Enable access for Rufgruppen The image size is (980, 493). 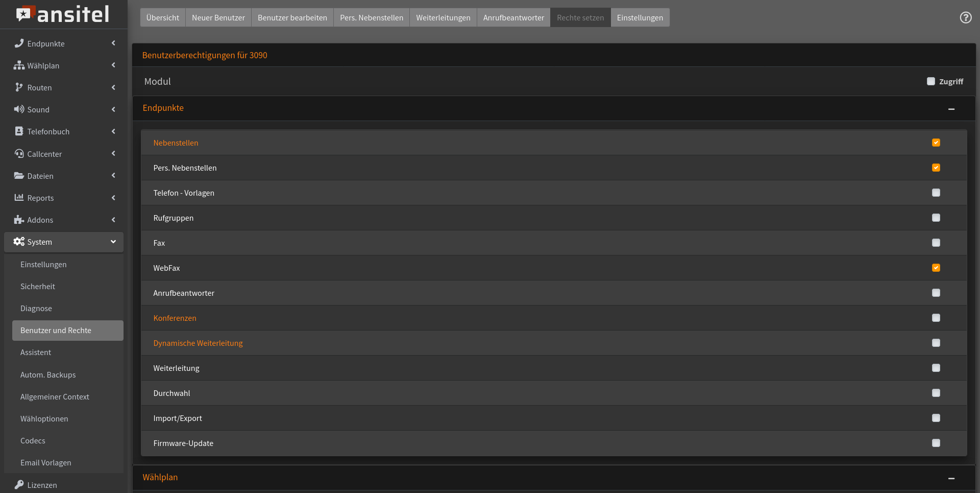tap(936, 218)
